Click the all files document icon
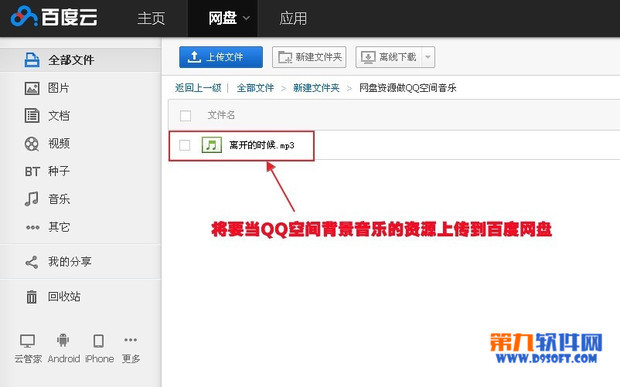This screenshot has height=387, width=620. click(32, 60)
